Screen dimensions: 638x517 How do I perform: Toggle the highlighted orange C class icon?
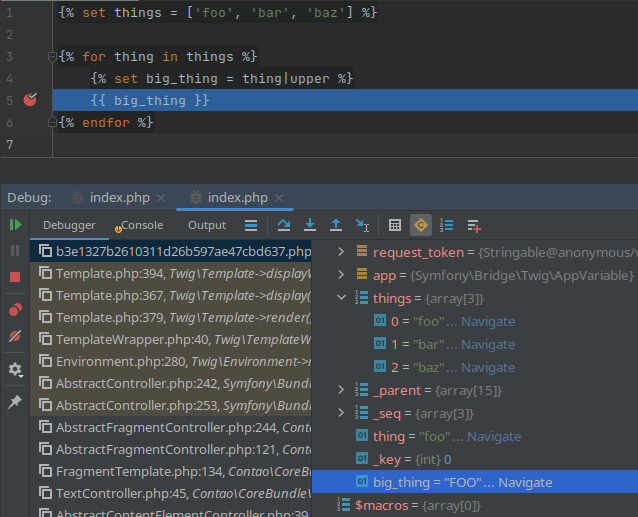[421, 225]
